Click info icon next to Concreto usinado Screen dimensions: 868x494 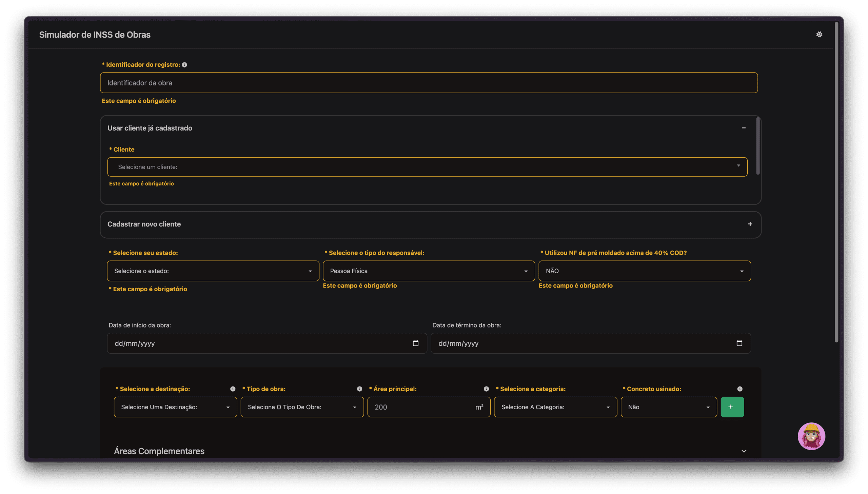[x=740, y=389]
